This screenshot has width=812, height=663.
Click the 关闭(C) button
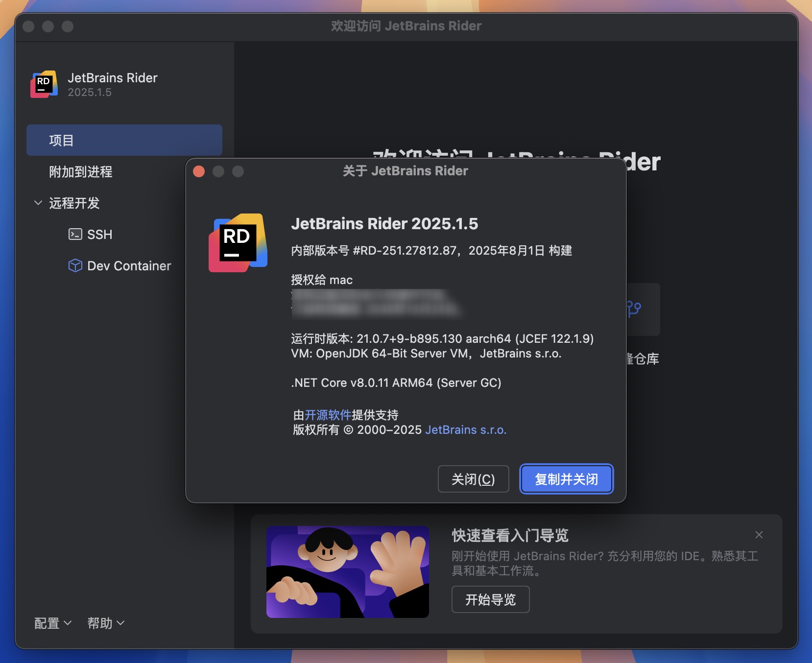(473, 479)
